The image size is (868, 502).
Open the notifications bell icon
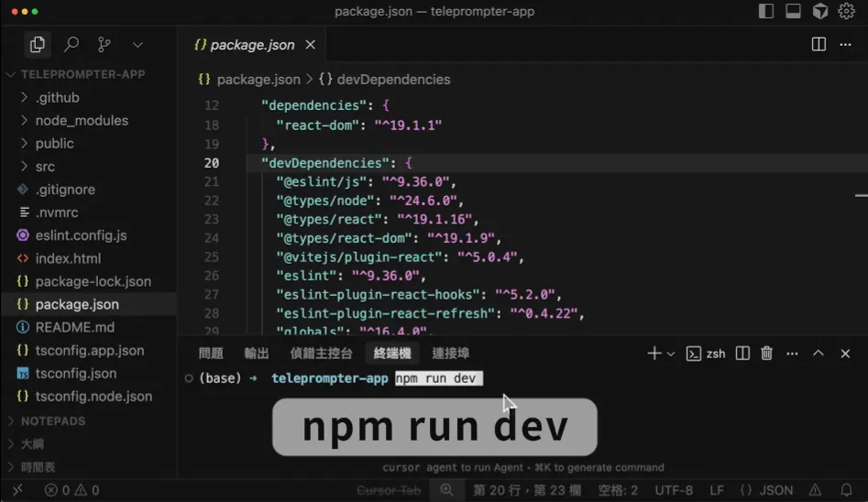[846, 490]
